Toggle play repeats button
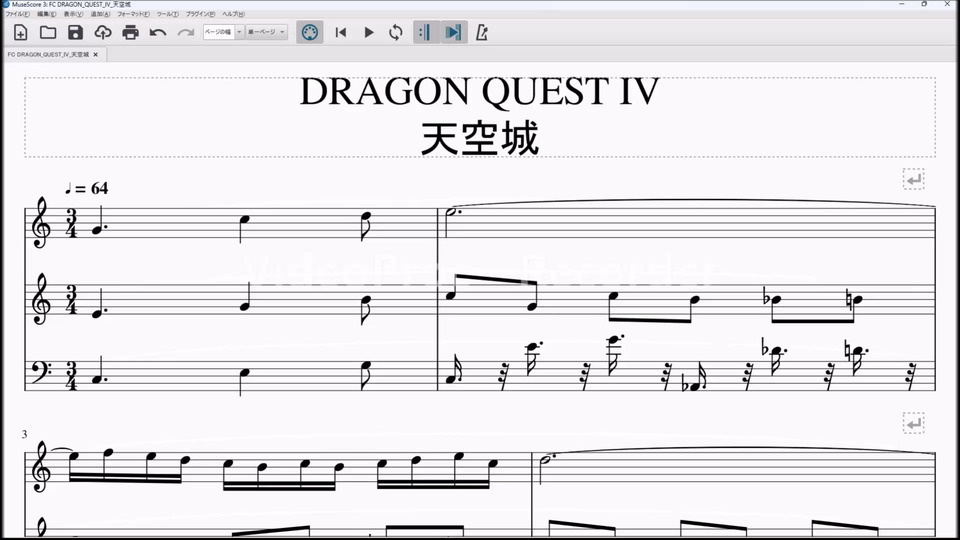The height and width of the screenshot is (540, 960). [x=426, y=32]
